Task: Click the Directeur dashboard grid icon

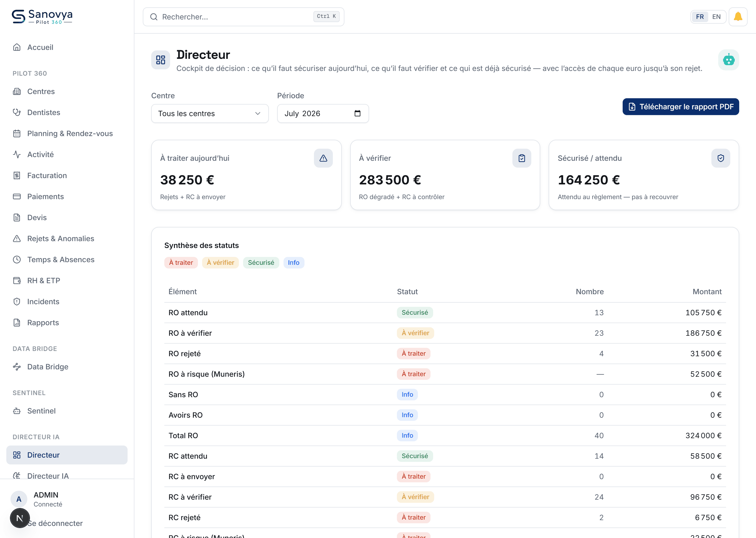Action: click(161, 60)
